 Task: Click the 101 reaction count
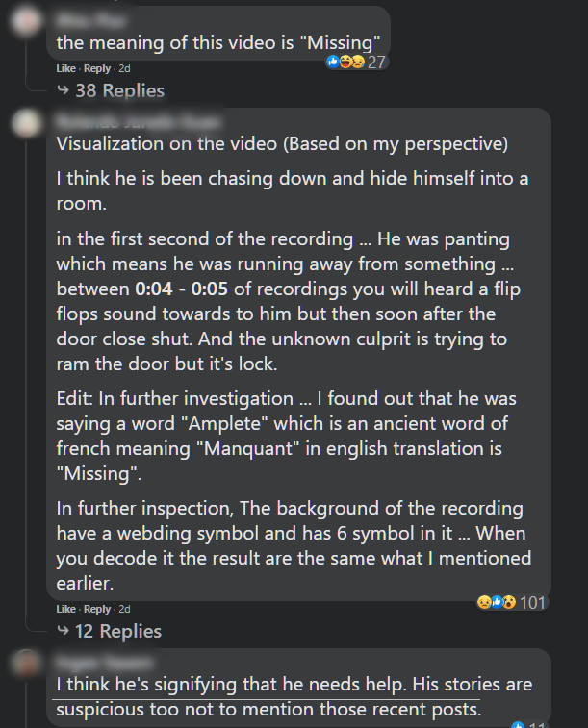pos(532,603)
